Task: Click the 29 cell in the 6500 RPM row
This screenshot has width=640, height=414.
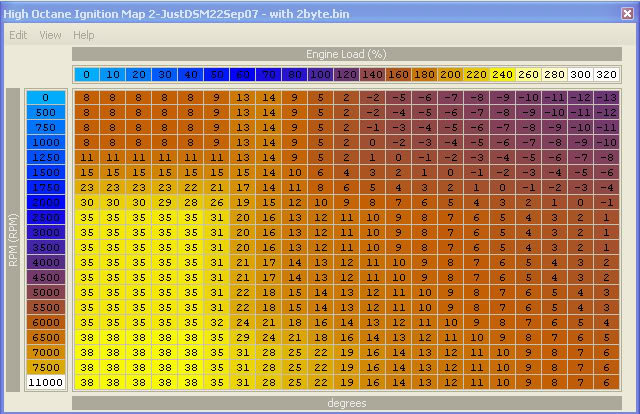Action: coord(242,338)
